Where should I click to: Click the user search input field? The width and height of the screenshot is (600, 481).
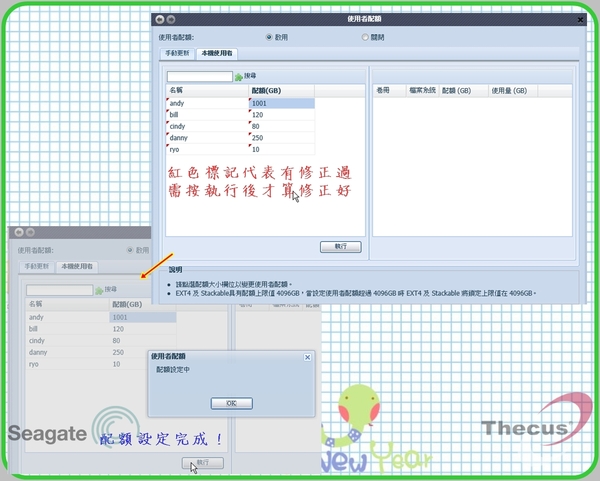(199, 76)
